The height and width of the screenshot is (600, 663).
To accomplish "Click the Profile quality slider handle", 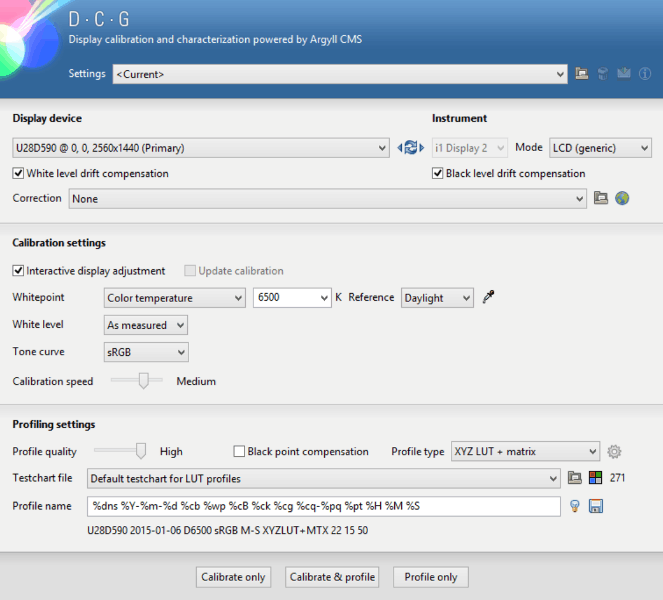I will coord(141,451).
